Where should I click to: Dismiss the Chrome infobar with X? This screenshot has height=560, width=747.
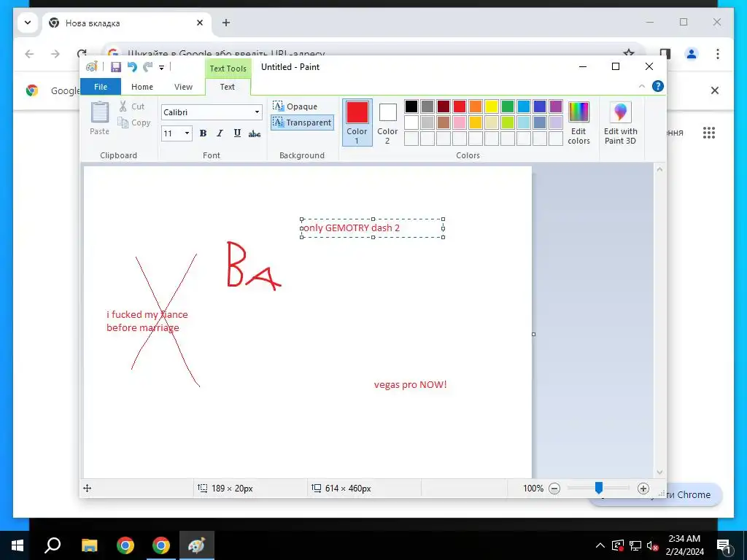pyautogui.click(x=715, y=90)
